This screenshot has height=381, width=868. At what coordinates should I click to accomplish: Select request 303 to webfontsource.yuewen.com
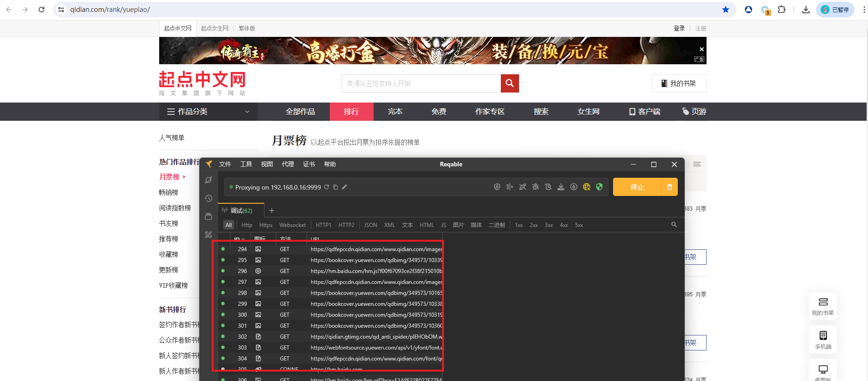[x=331, y=348]
